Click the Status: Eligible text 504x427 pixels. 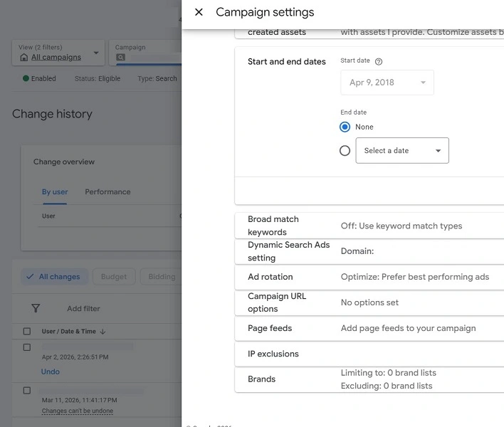[98, 78]
